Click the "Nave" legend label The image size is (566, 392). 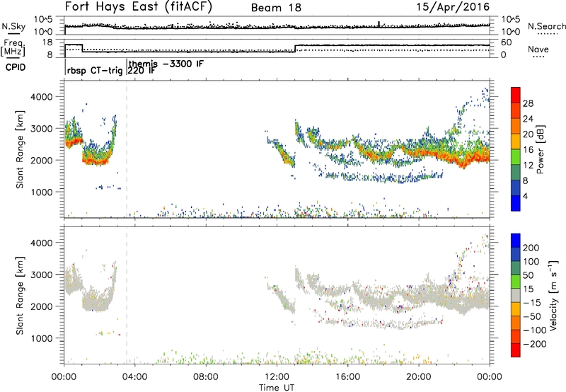[x=538, y=50]
